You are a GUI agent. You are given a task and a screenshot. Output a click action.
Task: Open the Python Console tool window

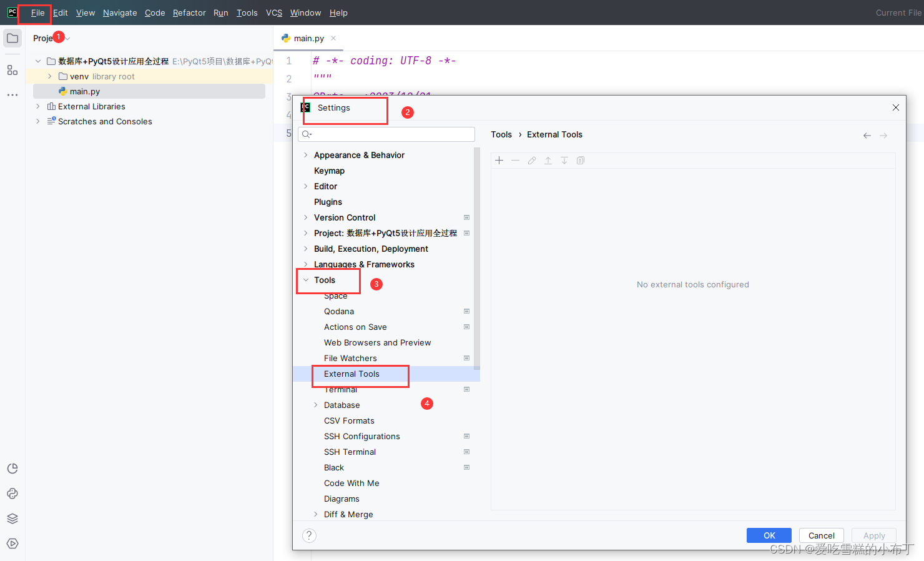click(x=12, y=494)
